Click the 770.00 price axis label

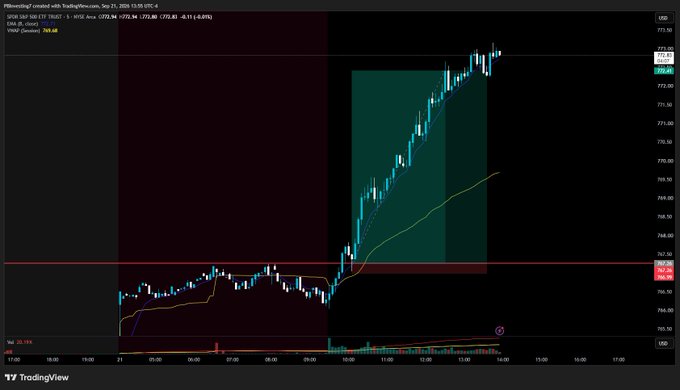click(664, 161)
